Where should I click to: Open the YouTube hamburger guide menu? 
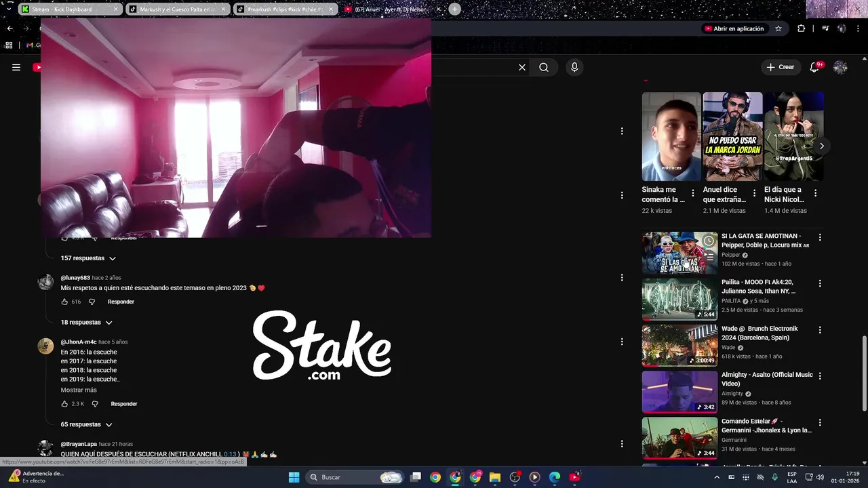coord(16,67)
